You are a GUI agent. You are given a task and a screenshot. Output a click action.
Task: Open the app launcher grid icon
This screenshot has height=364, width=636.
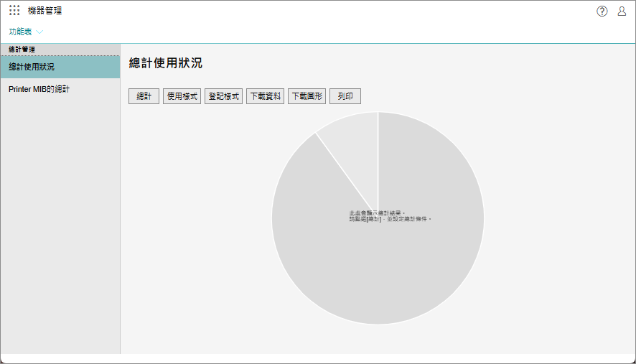click(x=14, y=11)
